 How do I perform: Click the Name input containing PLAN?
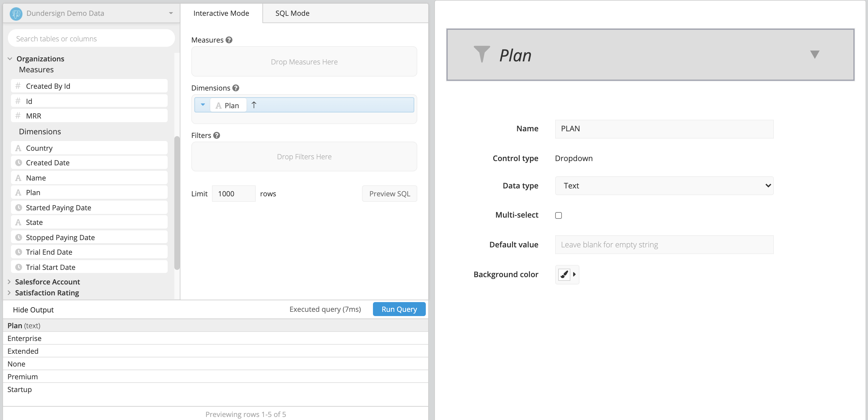[664, 129]
